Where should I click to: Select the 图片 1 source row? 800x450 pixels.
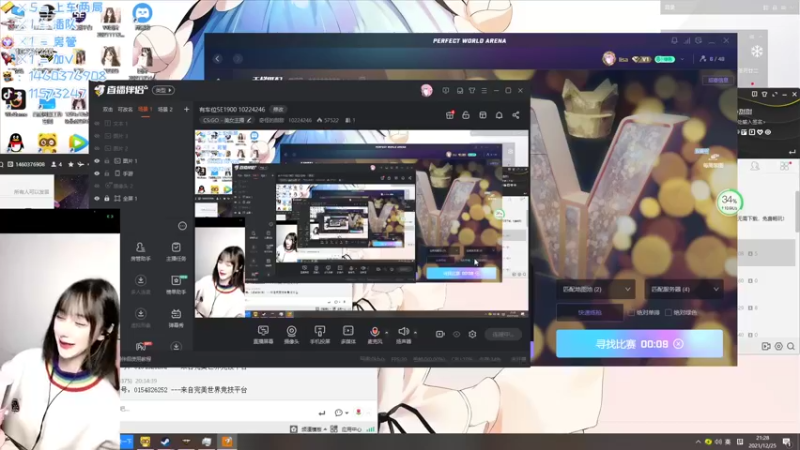tap(141, 161)
